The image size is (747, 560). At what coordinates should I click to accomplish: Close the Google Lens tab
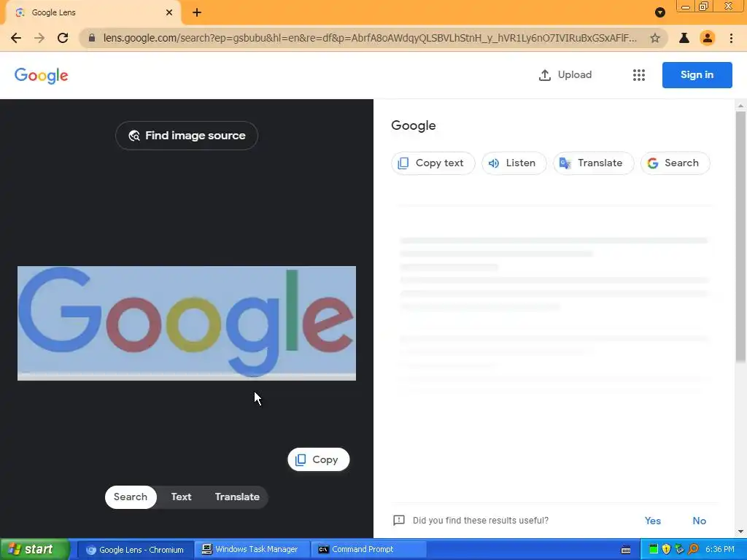(x=169, y=12)
